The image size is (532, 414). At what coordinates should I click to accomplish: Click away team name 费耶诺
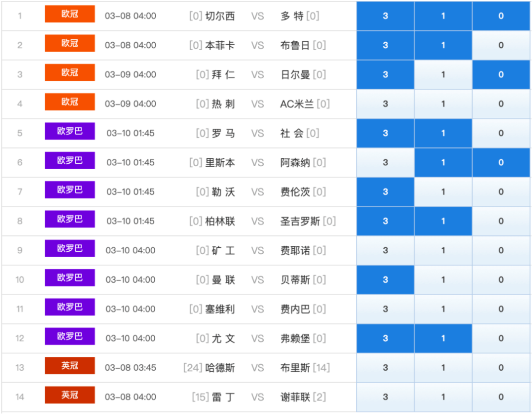(295, 250)
